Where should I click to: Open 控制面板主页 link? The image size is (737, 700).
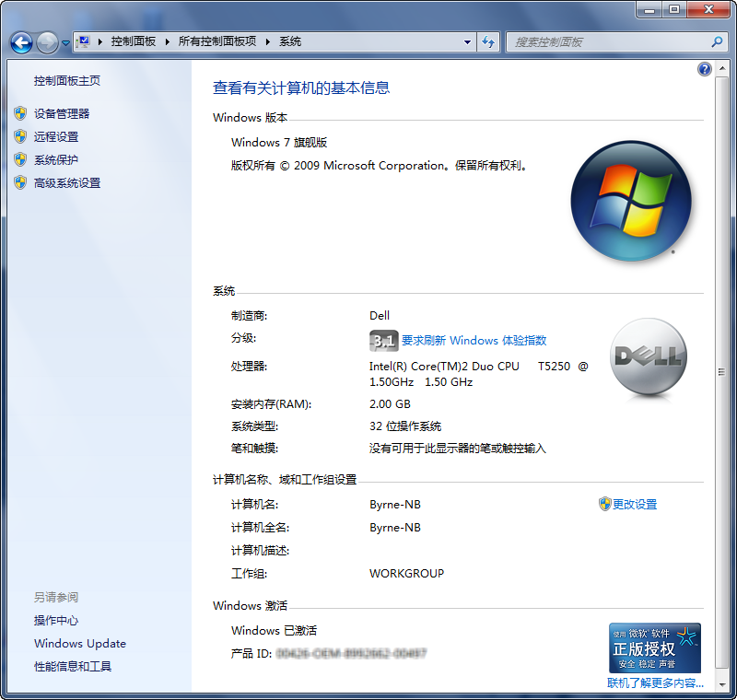[66, 81]
